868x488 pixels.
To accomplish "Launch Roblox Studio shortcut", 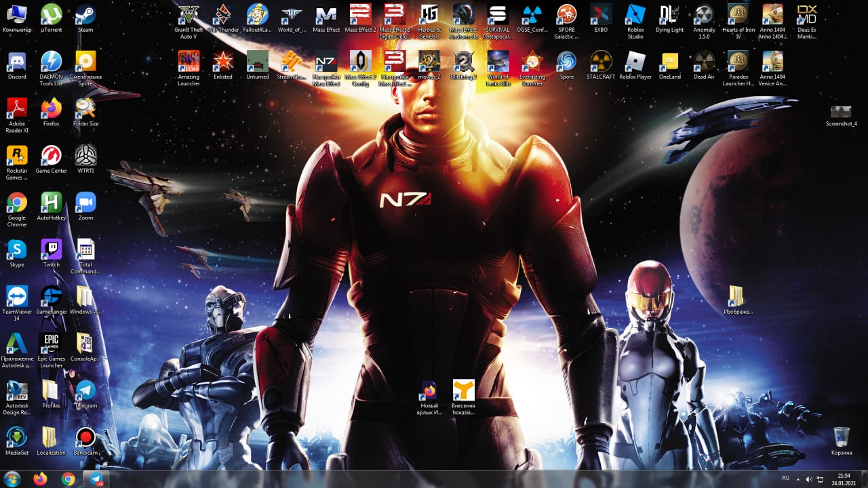I will pyautogui.click(x=635, y=21).
